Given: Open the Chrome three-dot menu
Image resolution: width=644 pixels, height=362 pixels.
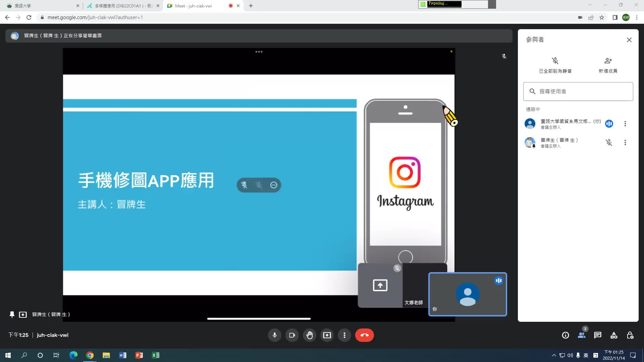Looking at the screenshot, I should (637, 17).
